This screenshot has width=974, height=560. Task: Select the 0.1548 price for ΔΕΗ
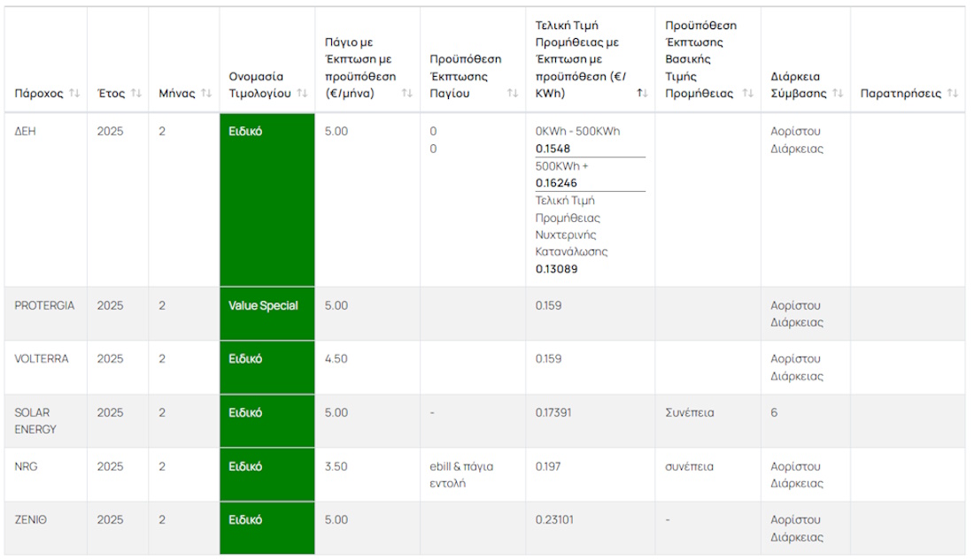(x=553, y=149)
